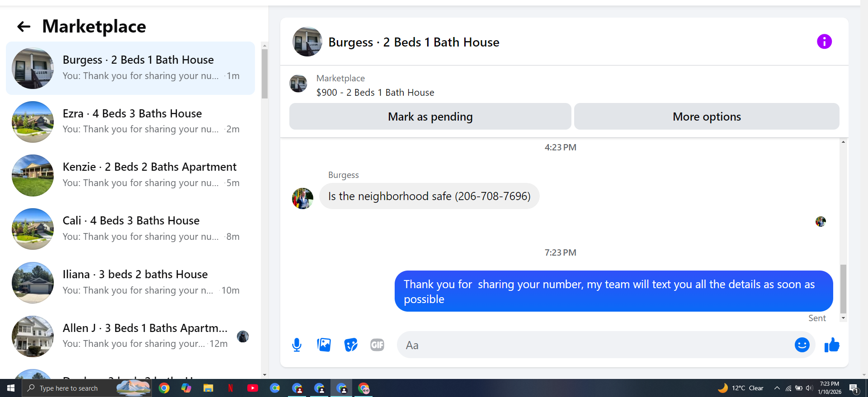
Task: Mark listing as pending
Action: coord(430,117)
